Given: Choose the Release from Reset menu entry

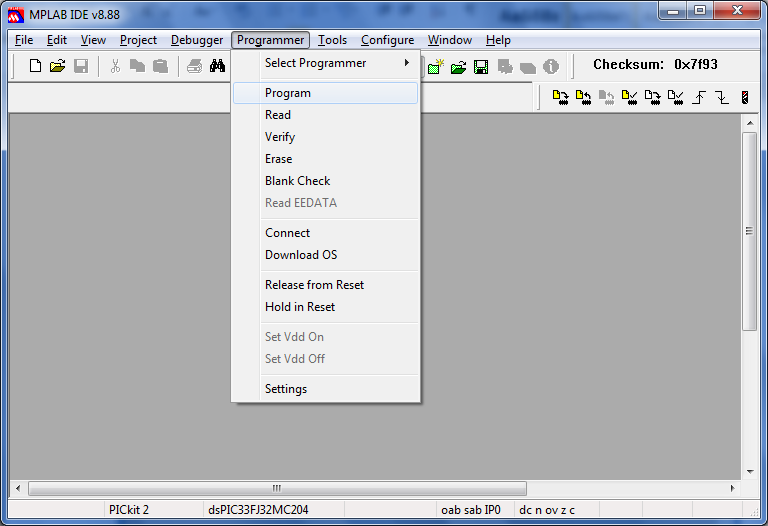Looking at the screenshot, I should click(x=326, y=285).
